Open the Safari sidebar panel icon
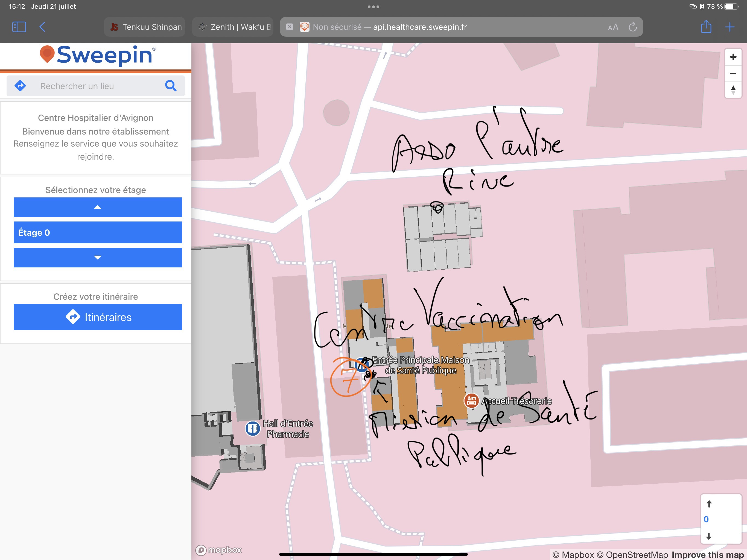747x560 pixels. [19, 27]
